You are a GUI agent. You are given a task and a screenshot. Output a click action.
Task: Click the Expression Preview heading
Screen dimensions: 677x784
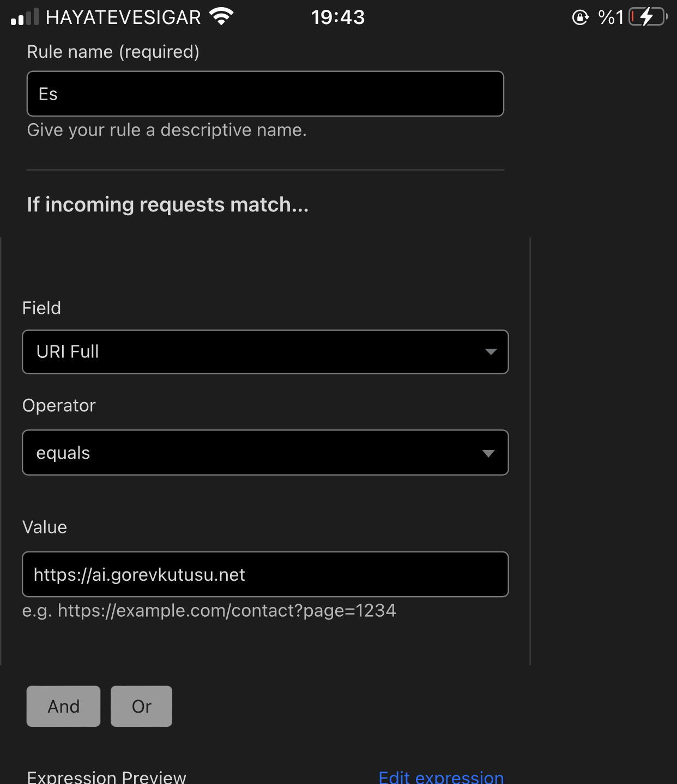coord(107,777)
